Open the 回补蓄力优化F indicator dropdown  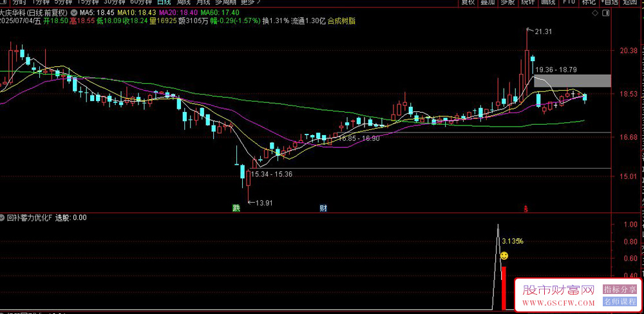(2, 217)
